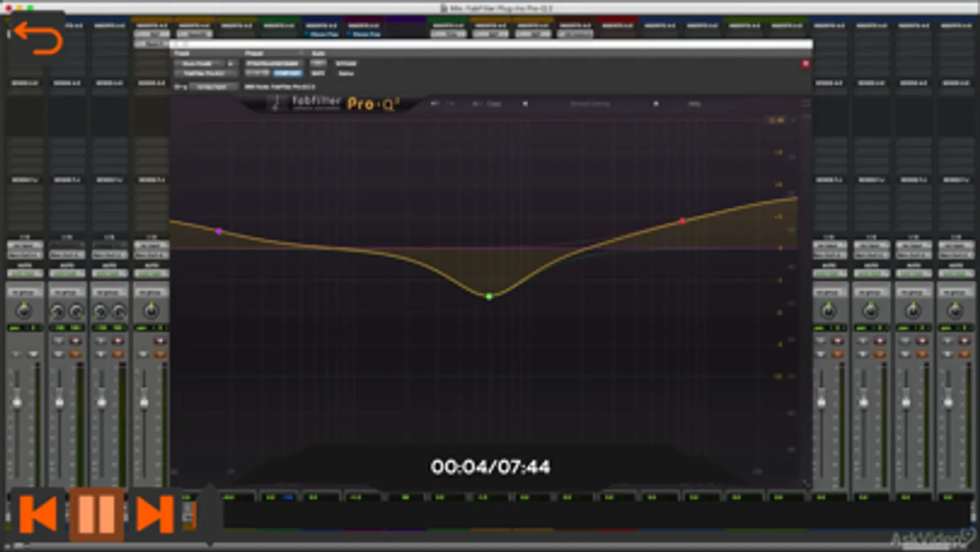Move the volume fader on rightmost mixer channel
Image resolution: width=980 pixels, height=552 pixels.
[948, 402]
